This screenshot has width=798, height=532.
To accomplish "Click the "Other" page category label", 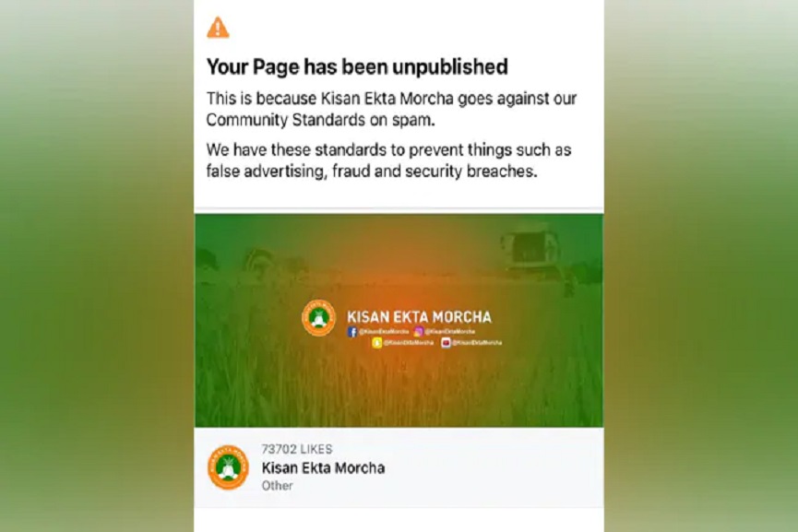I will (278, 486).
